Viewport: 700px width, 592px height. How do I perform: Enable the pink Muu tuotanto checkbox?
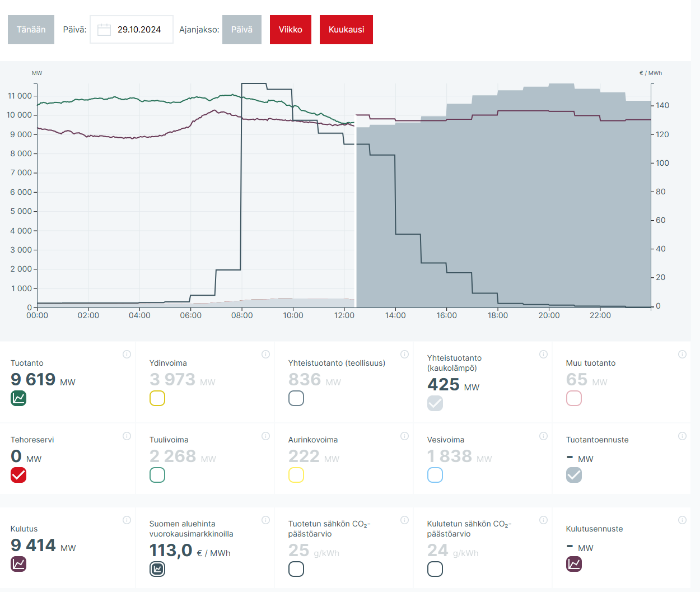pyautogui.click(x=574, y=398)
